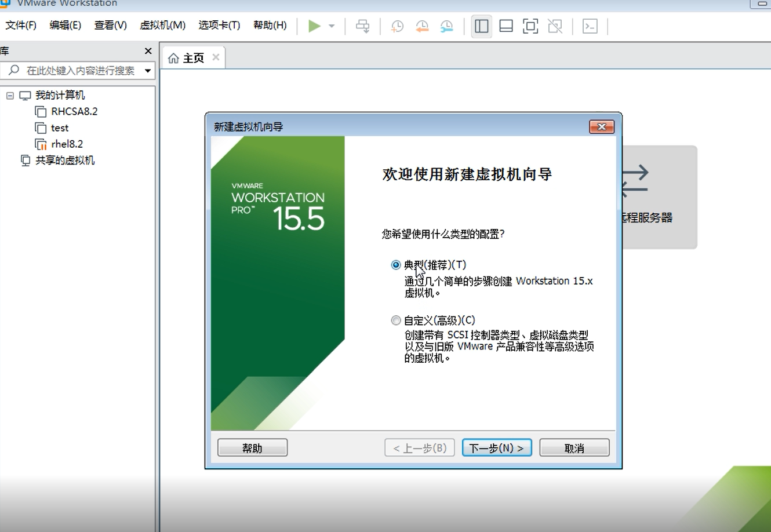Power on the virtual machine with the green play icon
Image resolution: width=771 pixels, height=532 pixels.
[314, 26]
